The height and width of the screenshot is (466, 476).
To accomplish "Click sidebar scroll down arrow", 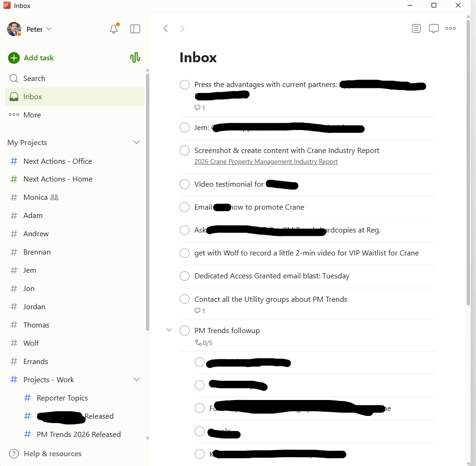I will pos(147,438).
